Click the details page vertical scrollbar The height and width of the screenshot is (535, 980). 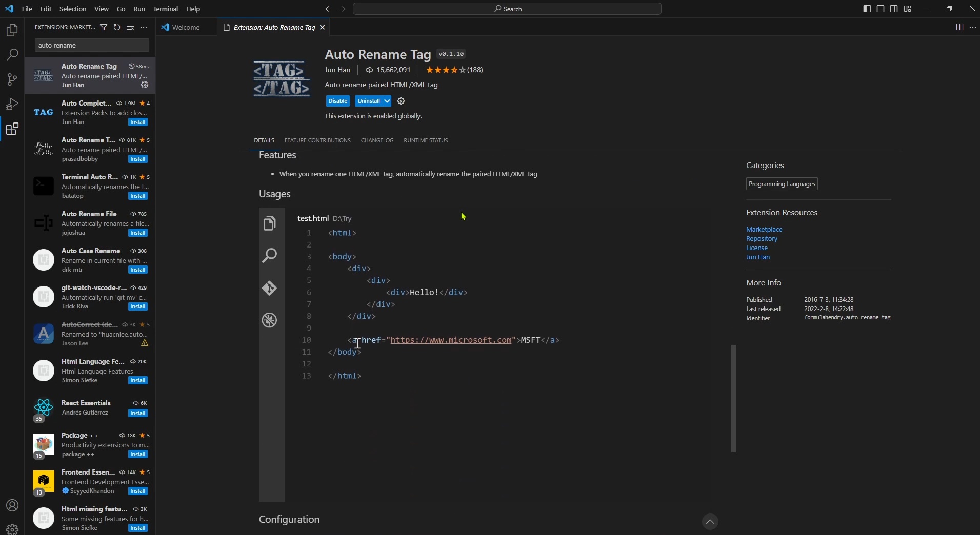[733, 398]
